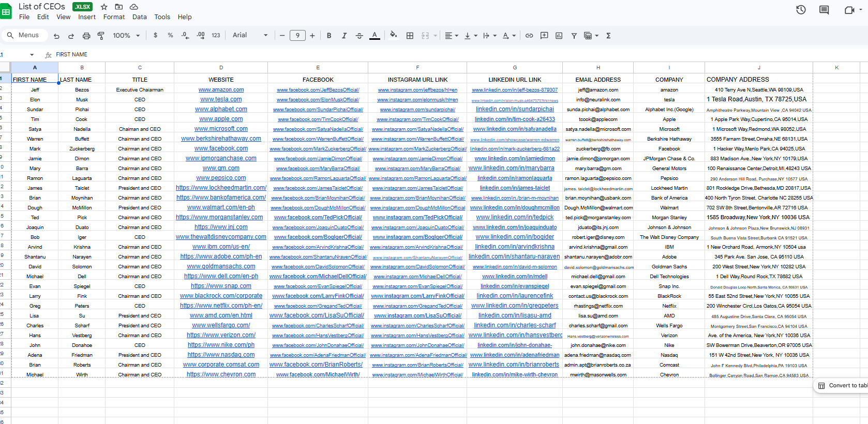Open vertical align dropdown

click(x=471, y=36)
